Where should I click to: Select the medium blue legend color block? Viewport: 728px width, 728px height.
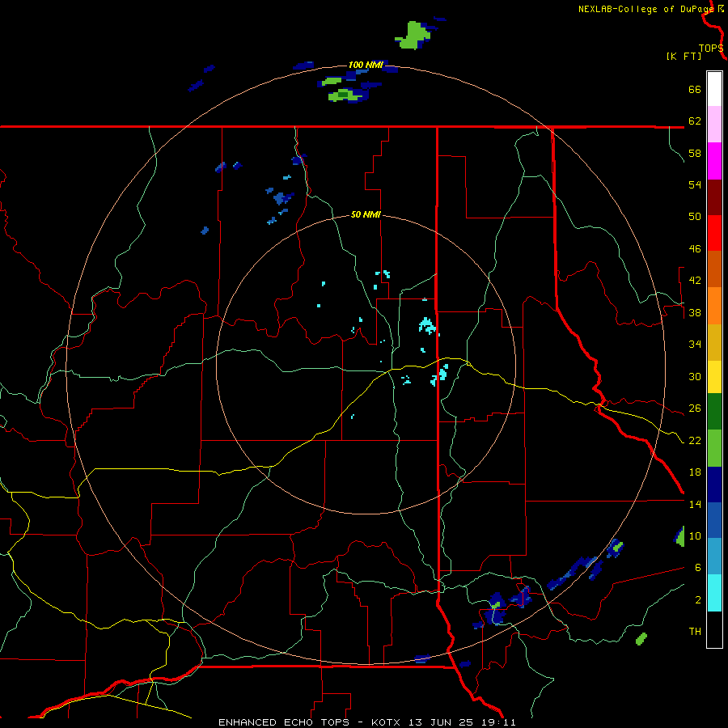click(714, 520)
